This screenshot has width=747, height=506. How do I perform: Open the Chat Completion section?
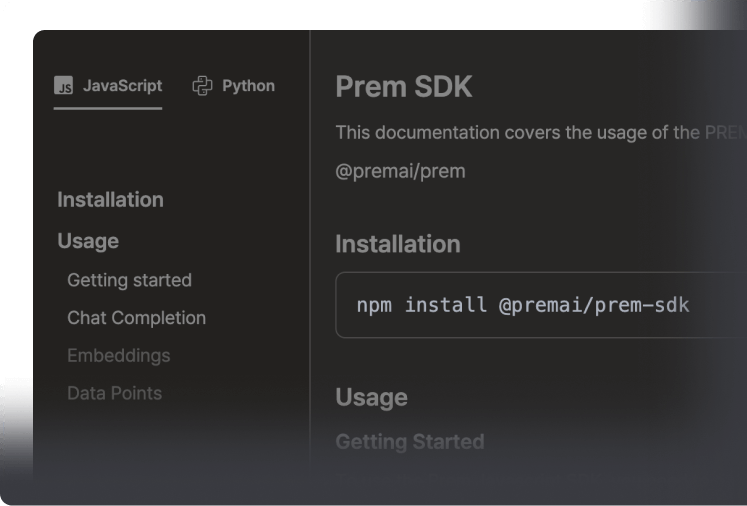(x=136, y=318)
